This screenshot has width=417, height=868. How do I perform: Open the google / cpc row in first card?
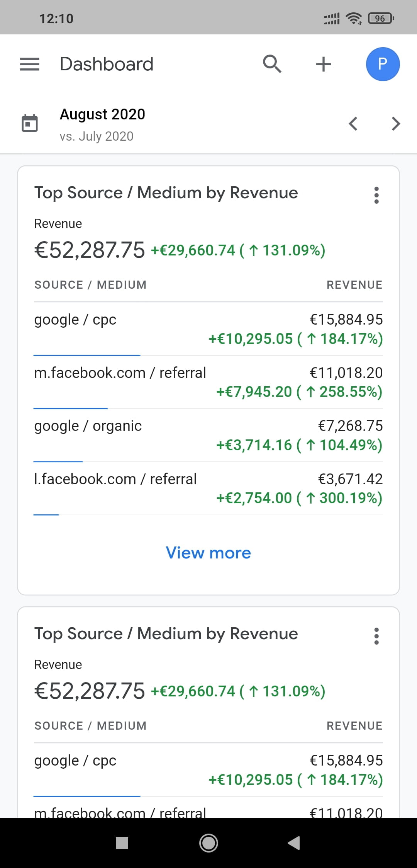(208, 329)
